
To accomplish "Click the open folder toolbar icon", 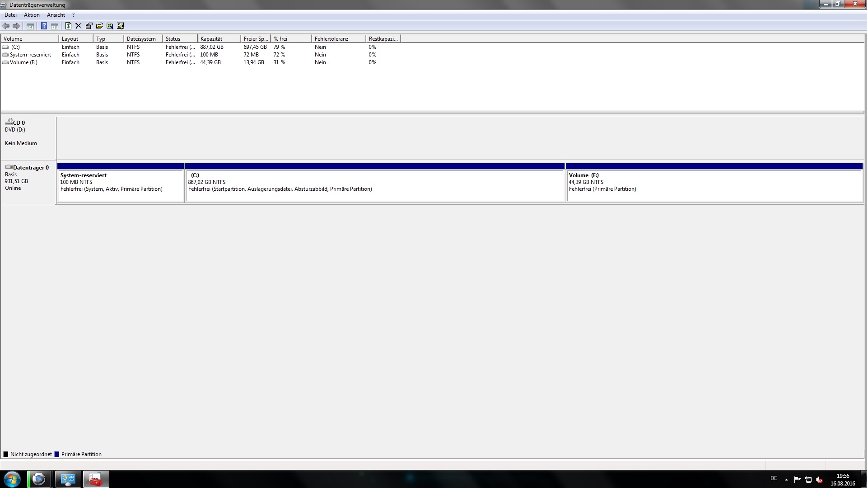I will pos(99,26).
